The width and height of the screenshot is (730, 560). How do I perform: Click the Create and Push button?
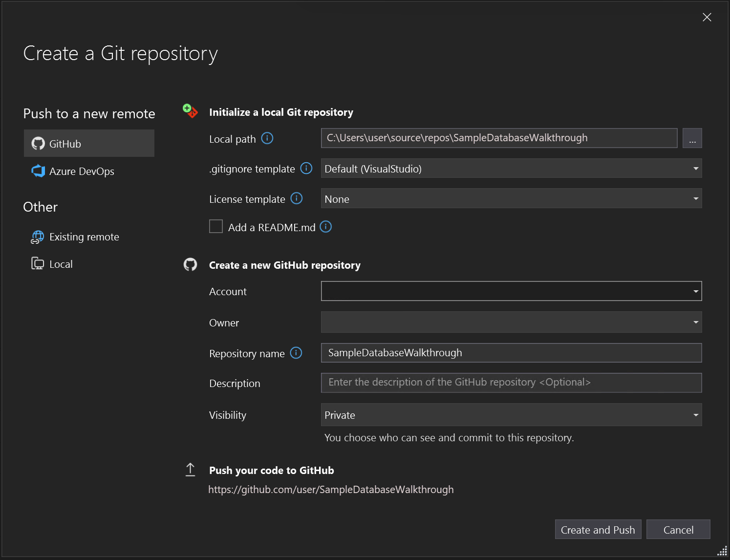[598, 529]
